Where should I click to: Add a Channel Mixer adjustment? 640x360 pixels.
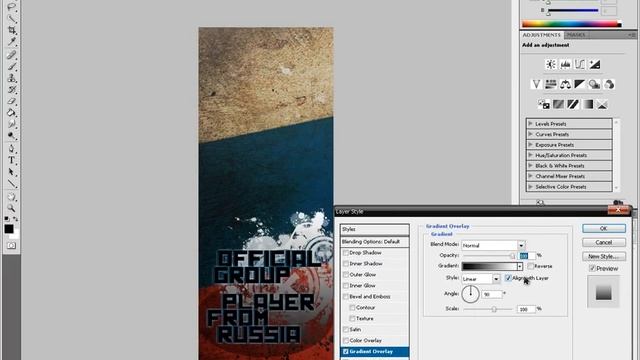[609, 84]
